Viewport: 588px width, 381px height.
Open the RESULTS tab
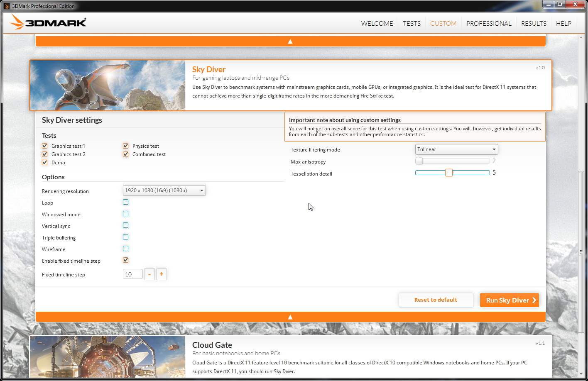coord(534,23)
